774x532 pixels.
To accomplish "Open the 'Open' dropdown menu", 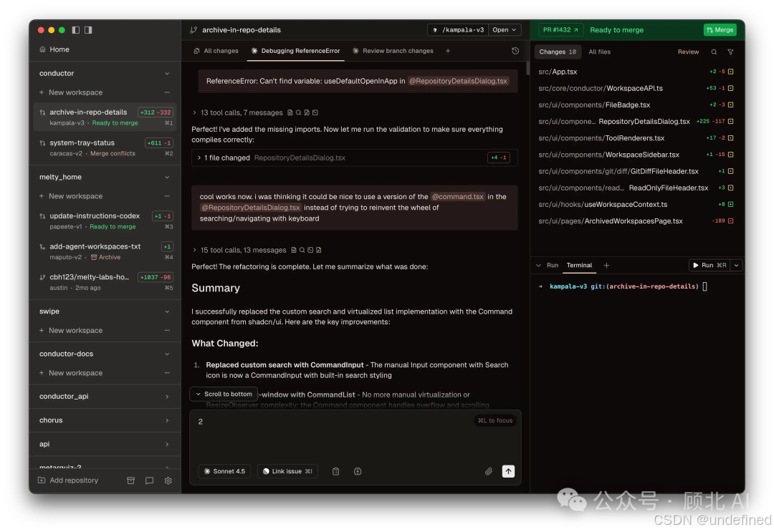I will (505, 30).
